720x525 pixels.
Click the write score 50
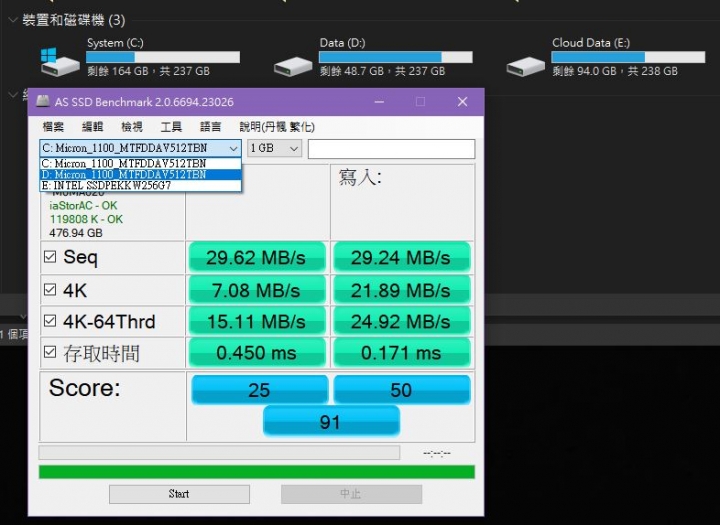(x=402, y=390)
